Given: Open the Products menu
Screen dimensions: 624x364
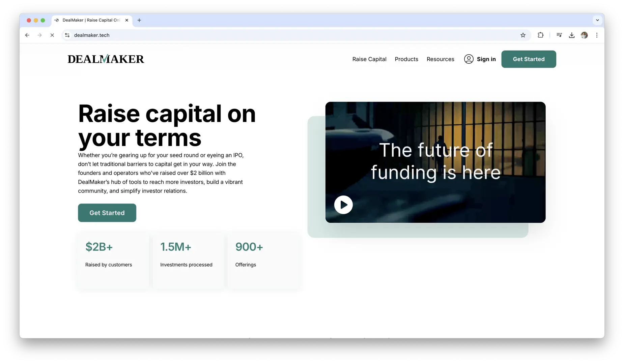Looking at the screenshot, I should (x=406, y=59).
